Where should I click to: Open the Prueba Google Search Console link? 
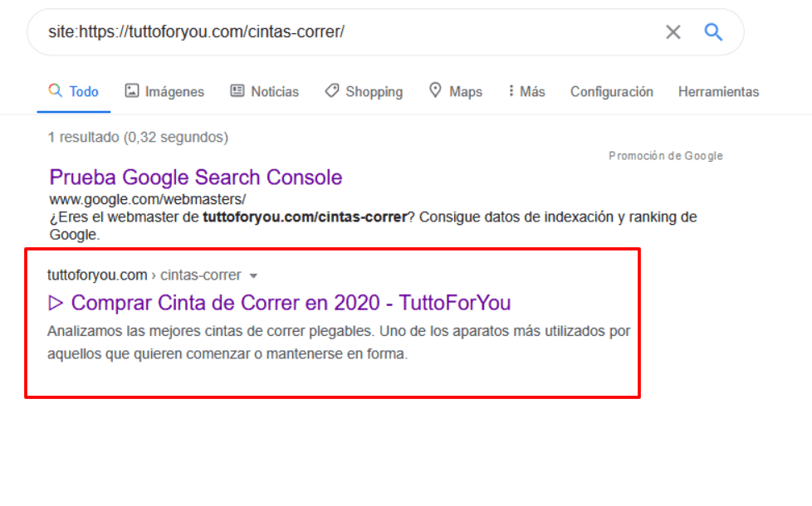[x=196, y=178]
